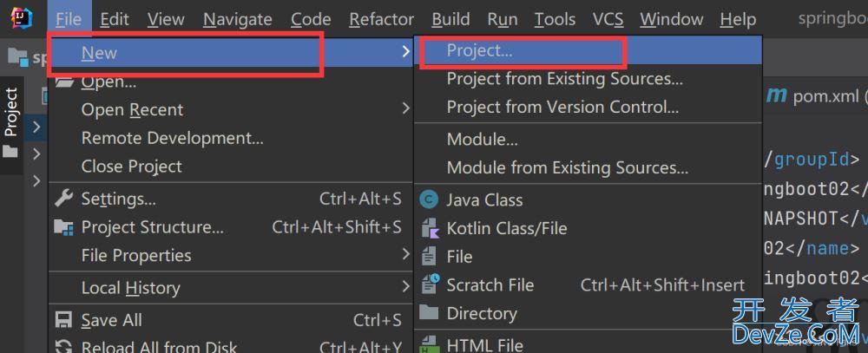
Task: Expand the Open Recent submenu arrow
Action: [405, 109]
